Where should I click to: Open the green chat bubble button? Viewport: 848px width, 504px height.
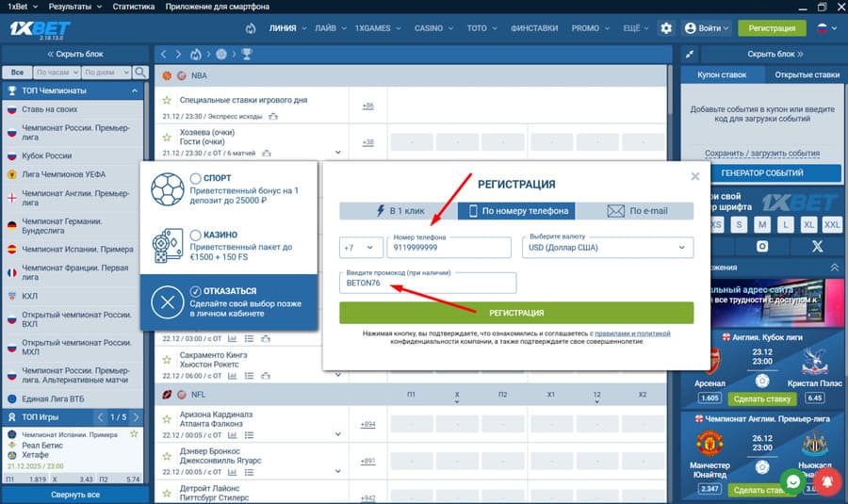click(792, 481)
